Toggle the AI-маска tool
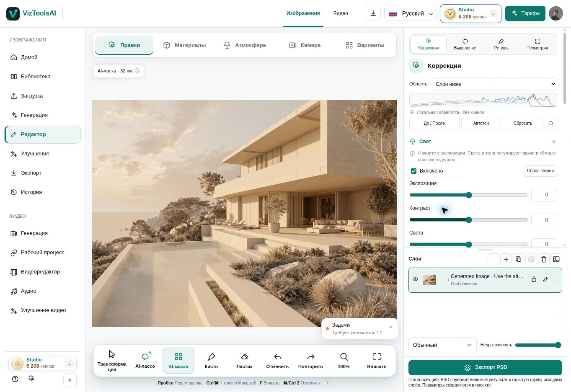This screenshot has width=571, height=392. pos(178,361)
